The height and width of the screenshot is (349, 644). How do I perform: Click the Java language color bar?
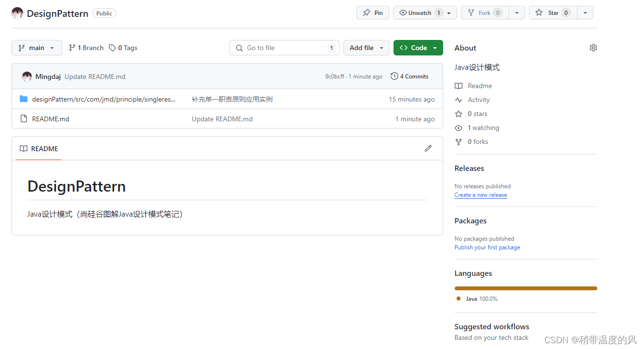click(526, 288)
